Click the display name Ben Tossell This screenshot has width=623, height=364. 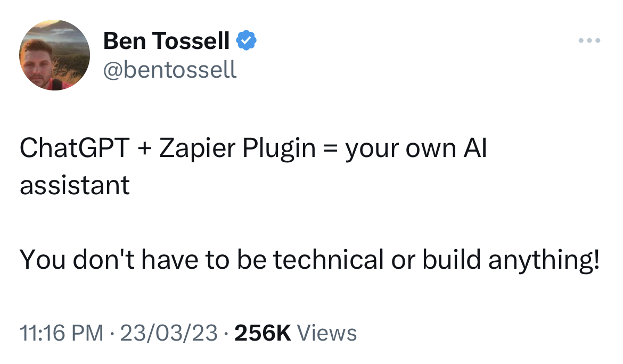pos(166,41)
